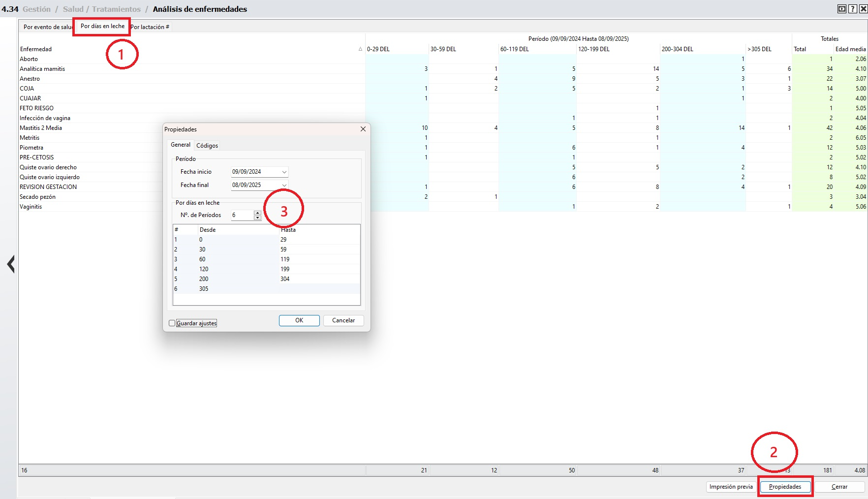The image size is (868, 499).
Task: Open Impresión previa print preview
Action: 731,487
